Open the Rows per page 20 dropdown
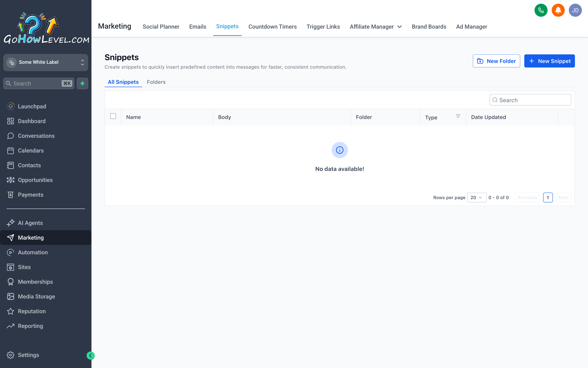This screenshot has height=368, width=588. (x=477, y=197)
